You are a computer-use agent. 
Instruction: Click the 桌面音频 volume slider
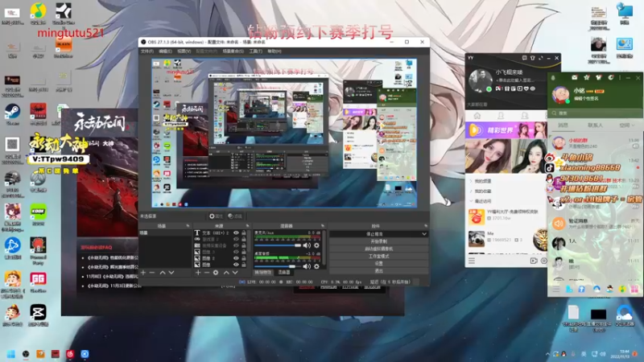(278, 266)
